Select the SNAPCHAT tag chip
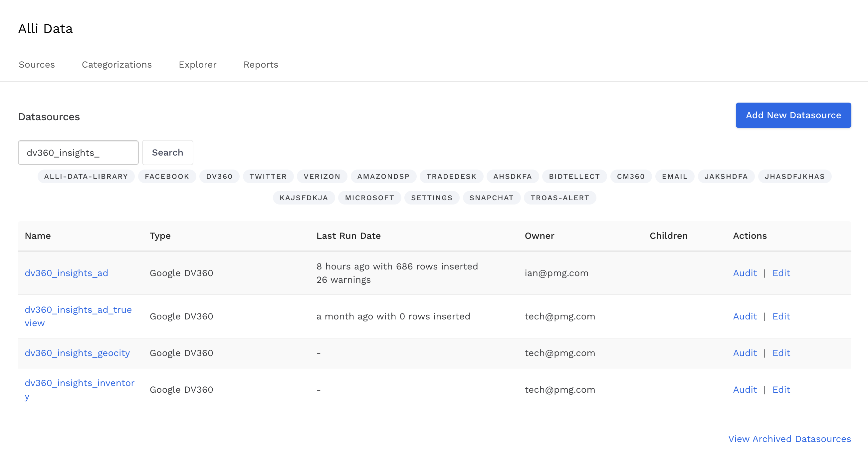 click(x=491, y=198)
